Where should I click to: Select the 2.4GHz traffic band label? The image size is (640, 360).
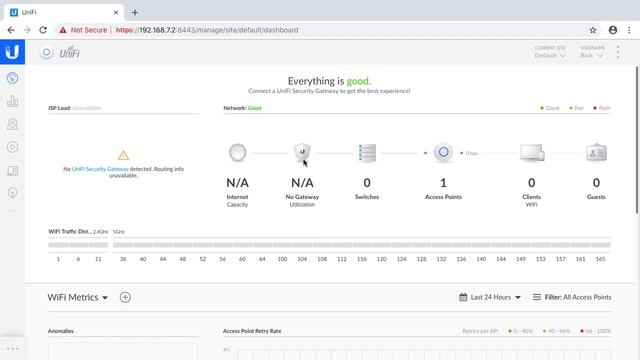coord(100,231)
